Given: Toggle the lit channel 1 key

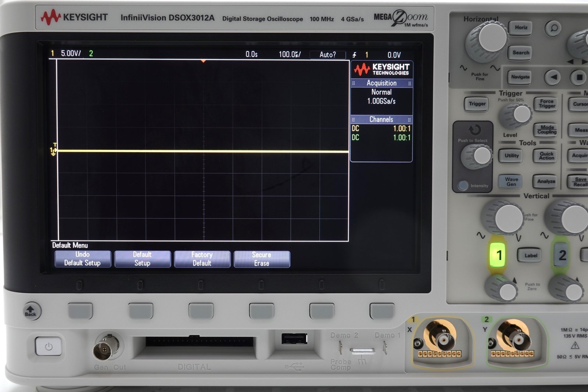Looking at the screenshot, I should 498,255.
